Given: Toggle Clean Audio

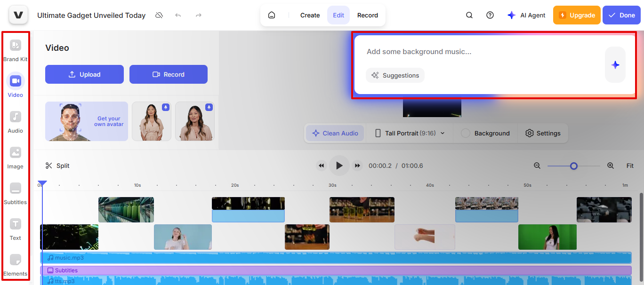Looking at the screenshot, I should [334, 133].
